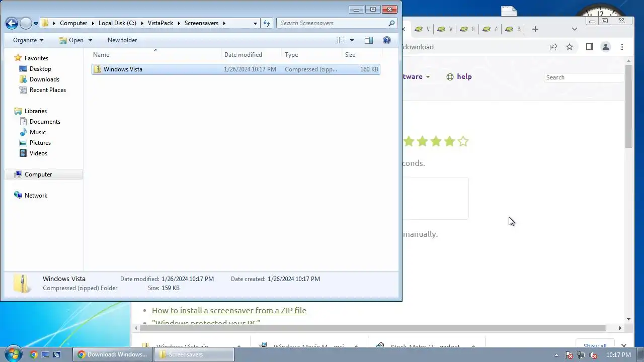
Task: Open the address bar previous locations dropdown
Action: [255, 23]
